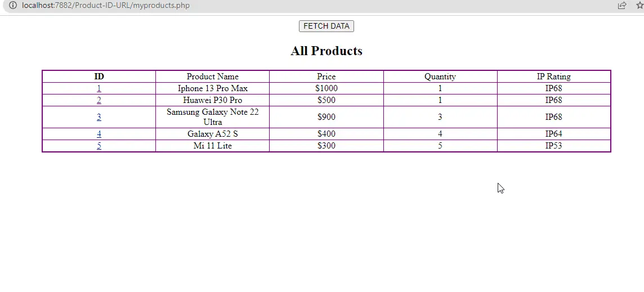Click the ID column header

click(x=99, y=77)
